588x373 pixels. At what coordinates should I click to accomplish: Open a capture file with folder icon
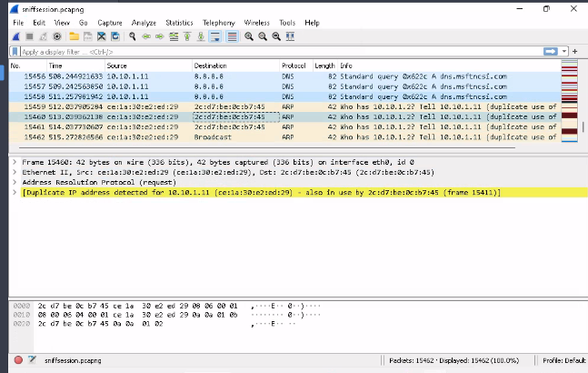(x=74, y=36)
